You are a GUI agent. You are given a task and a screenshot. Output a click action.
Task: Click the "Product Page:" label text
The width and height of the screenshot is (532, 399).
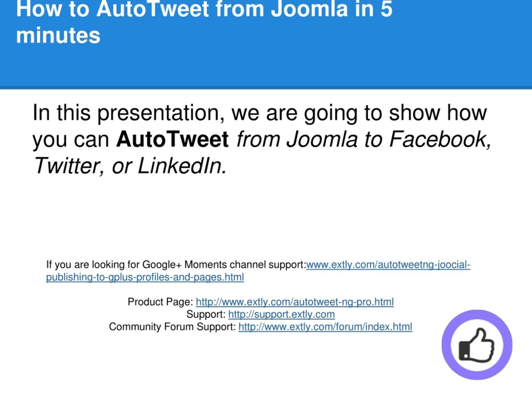[x=160, y=302]
